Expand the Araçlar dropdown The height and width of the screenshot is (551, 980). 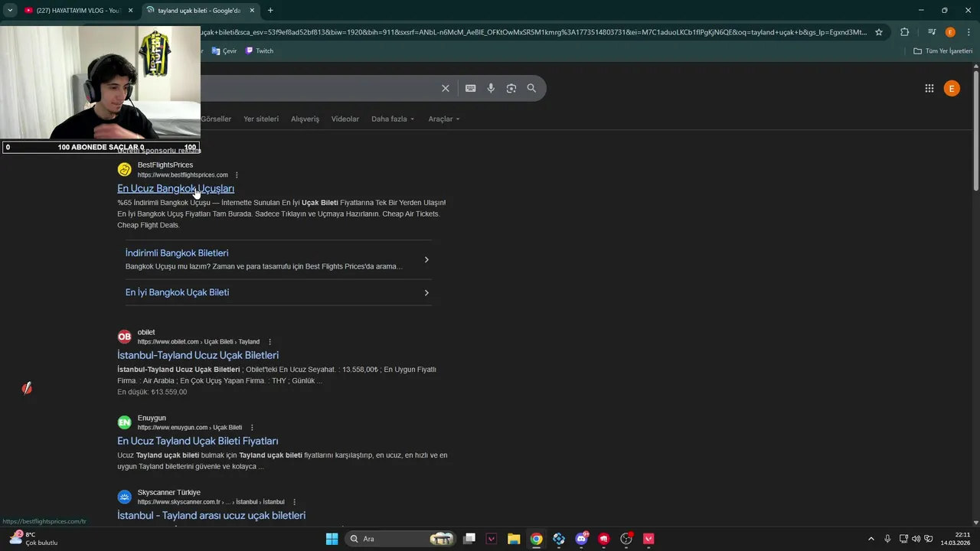coord(444,119)
